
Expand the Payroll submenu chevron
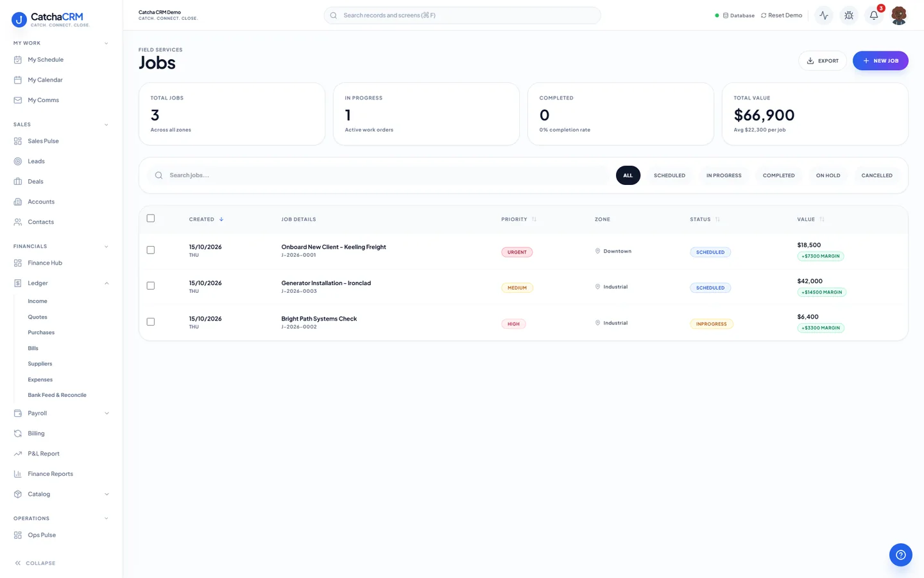(x=107, y=414)
